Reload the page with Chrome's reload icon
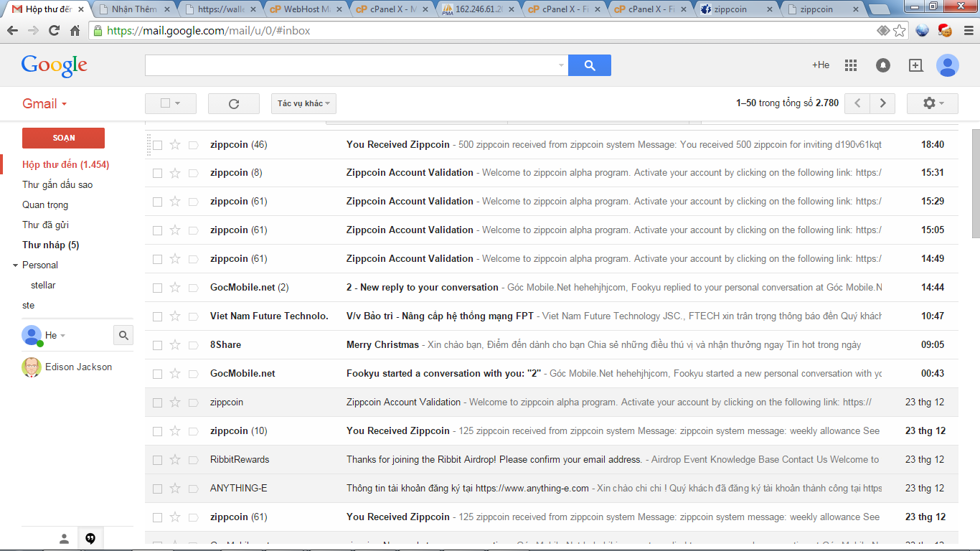The width and height of the screenshot is (980, 551). tap(54, 31)
